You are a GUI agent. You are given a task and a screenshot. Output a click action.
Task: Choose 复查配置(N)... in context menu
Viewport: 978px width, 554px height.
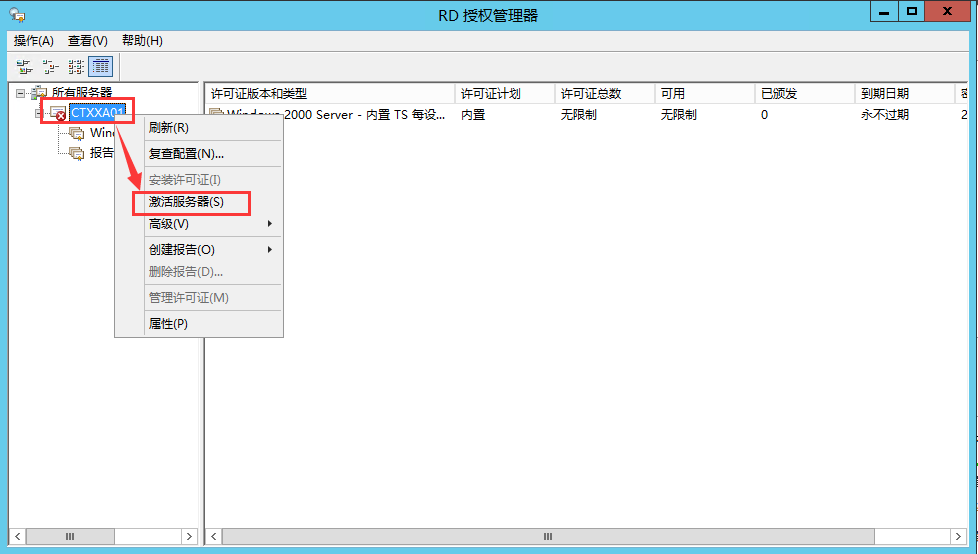click(x=198, y=153)
